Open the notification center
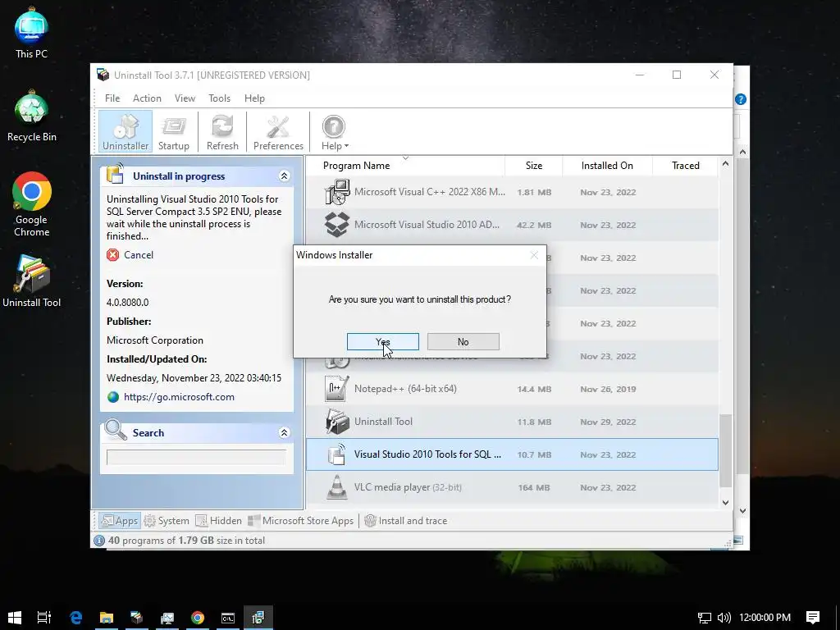 pyautogui.click(x=813, y=618)
